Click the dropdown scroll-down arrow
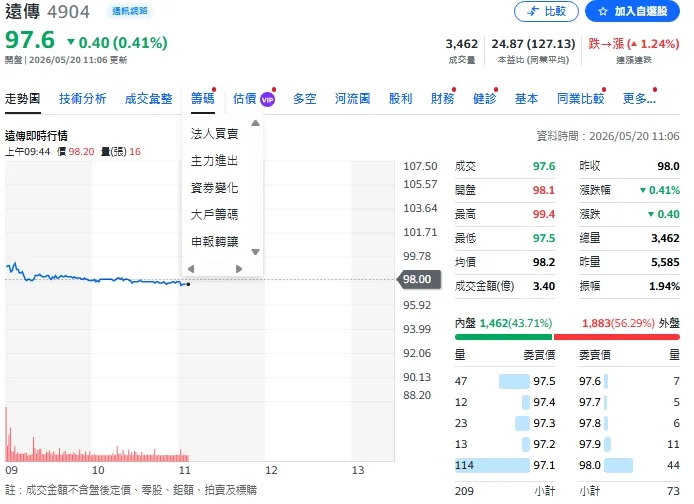This screenshot has width=694, height=504. point(255,252)
